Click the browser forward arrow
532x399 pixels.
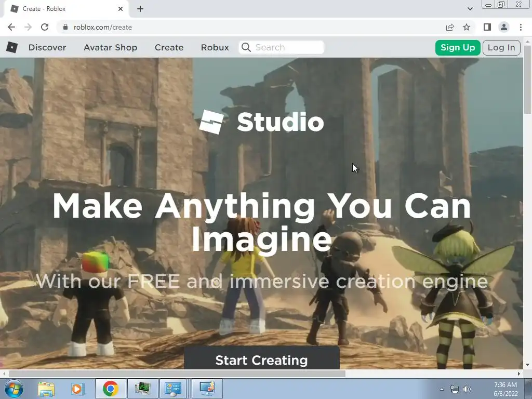pyautogui.click(x=28, y=27)
